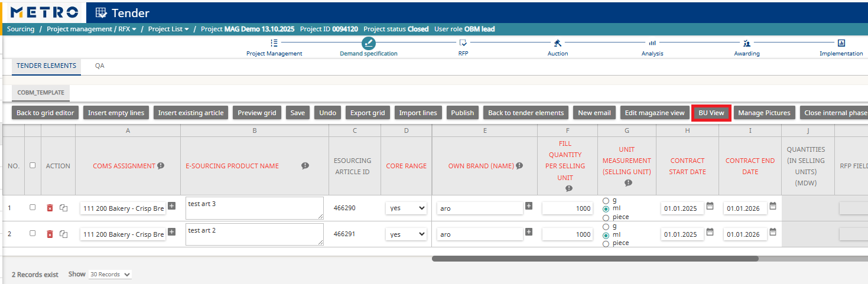The height and width of the screenshot is (284, 868).
Task: Click Preview grid button
Action: [x=257, y=113]
